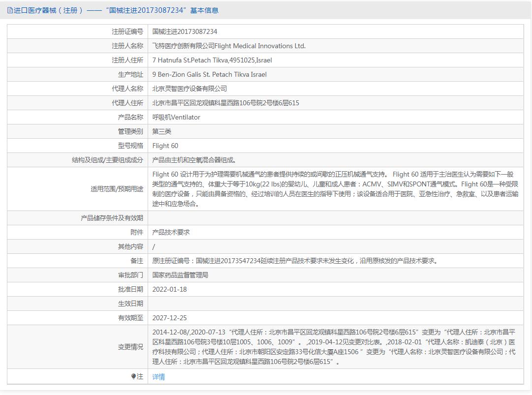Select registration number 国械注进20173087234 value cell

point(185,31)
